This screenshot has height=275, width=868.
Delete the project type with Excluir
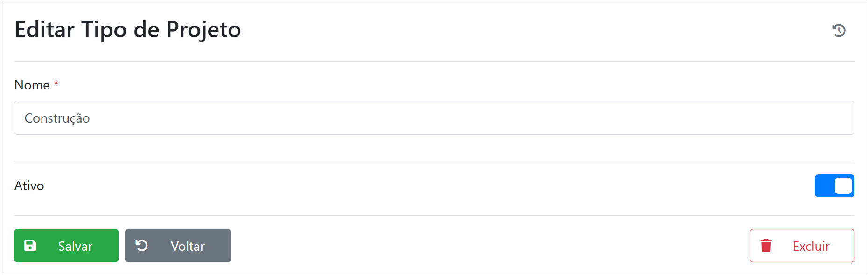tap(802, 246)
